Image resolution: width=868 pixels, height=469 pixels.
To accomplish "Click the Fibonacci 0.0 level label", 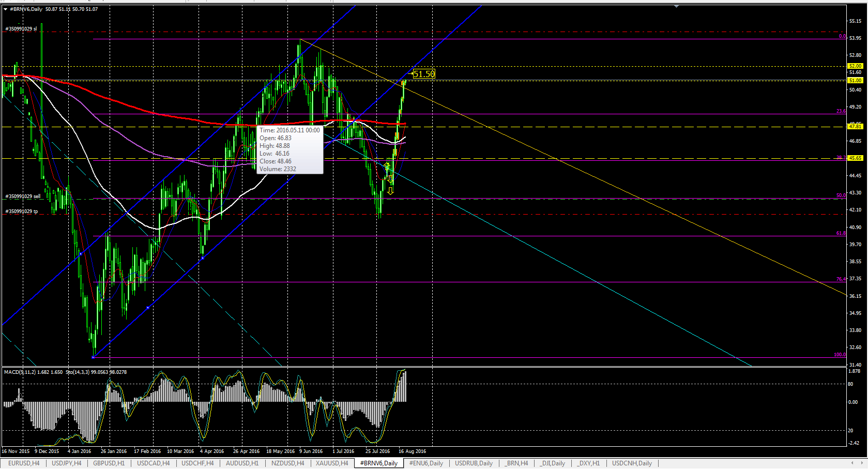I will 842,36.
